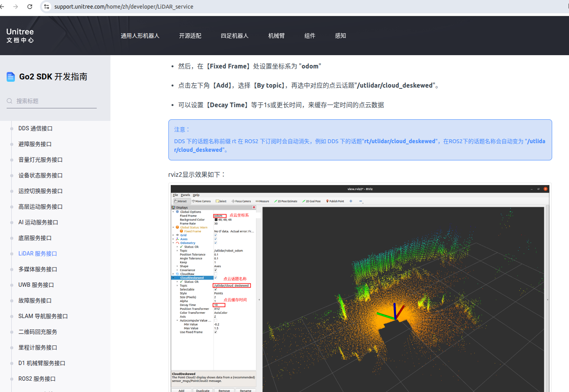Click the 注意： heading in the blue note

182,129
